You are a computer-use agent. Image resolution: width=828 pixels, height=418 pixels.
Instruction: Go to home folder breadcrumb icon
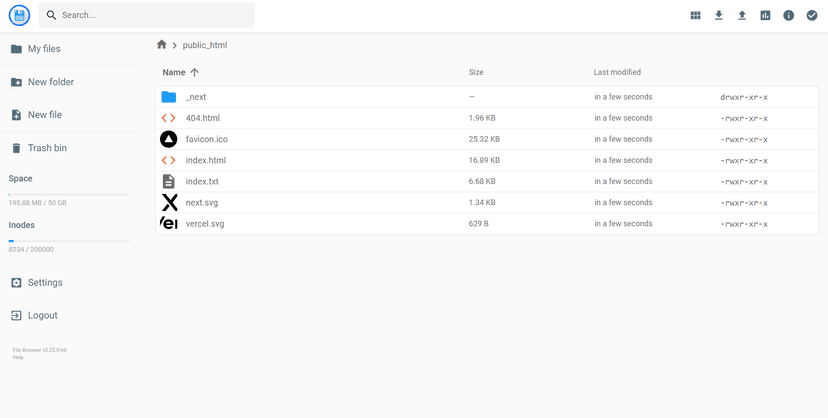pos(162,45)
